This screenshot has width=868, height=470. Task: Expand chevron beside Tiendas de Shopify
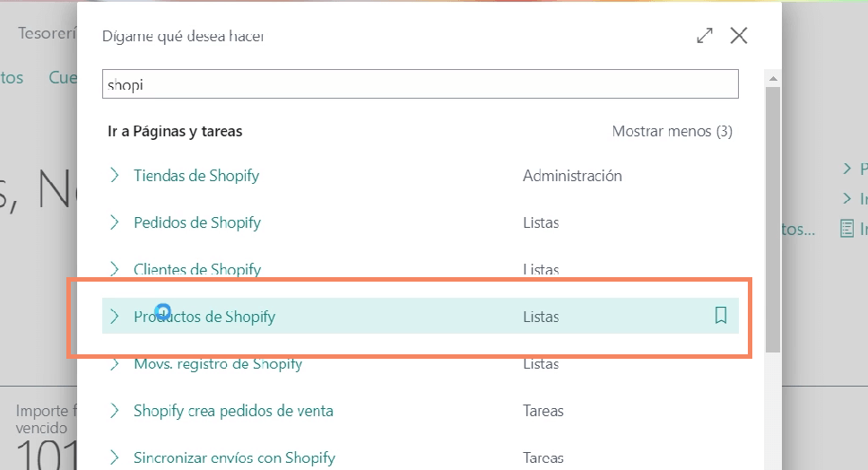click(x=114, y=175)
